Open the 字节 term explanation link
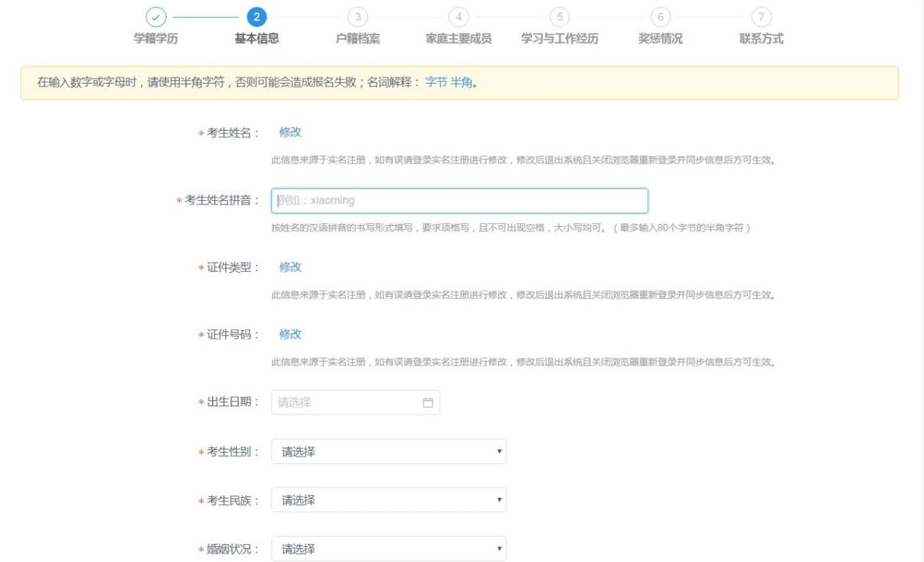 [x=436, y=82]
